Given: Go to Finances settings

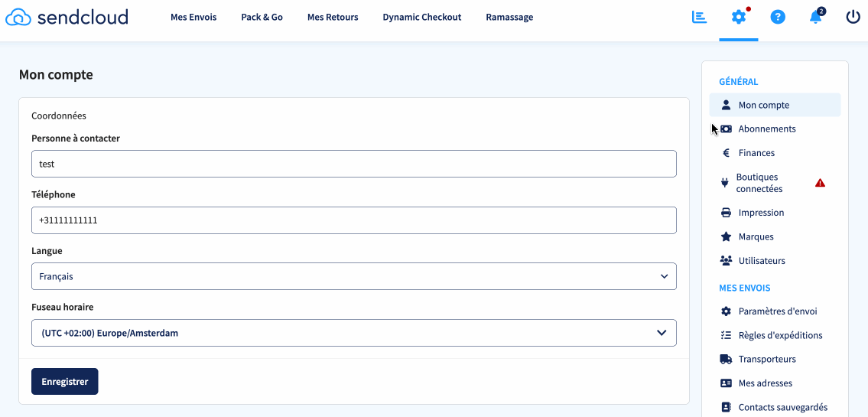Looking at the screenshot, I should [756, 153].
